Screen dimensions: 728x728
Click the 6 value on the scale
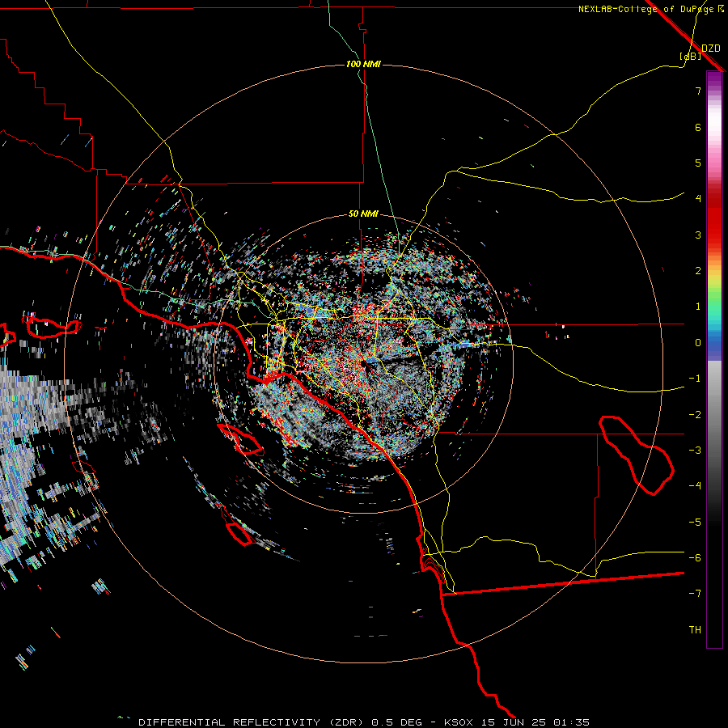[698, 127]
